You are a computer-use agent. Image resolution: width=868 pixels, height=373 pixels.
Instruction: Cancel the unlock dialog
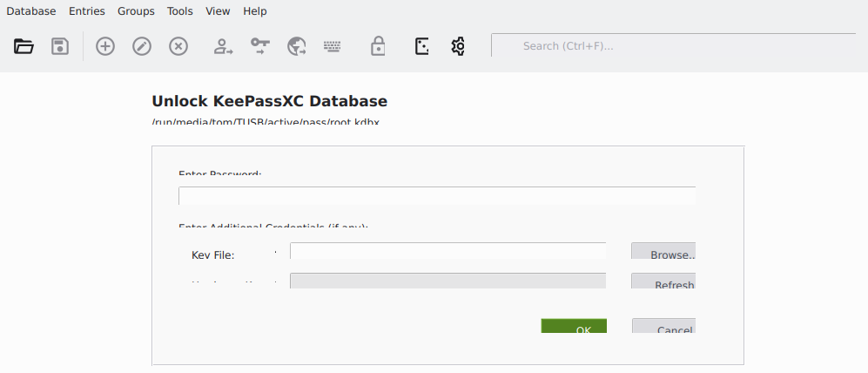663,325
